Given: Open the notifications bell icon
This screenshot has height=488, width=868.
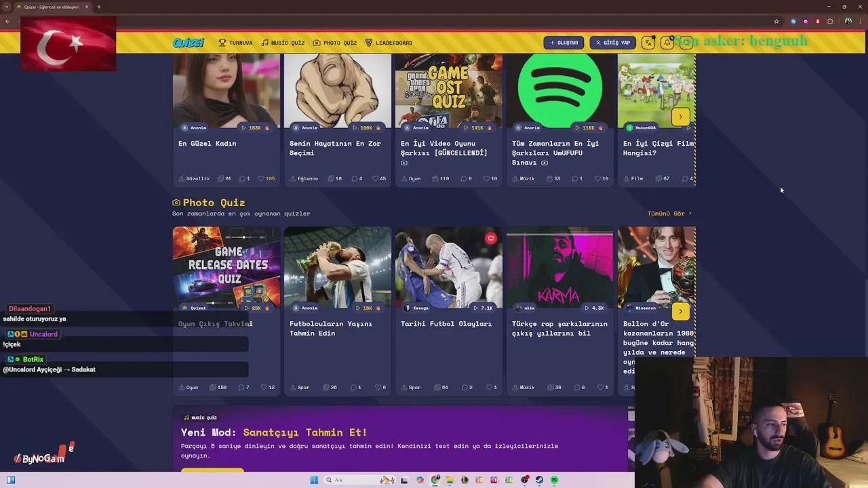Looking at the screenshot, I should coord(667,43).
